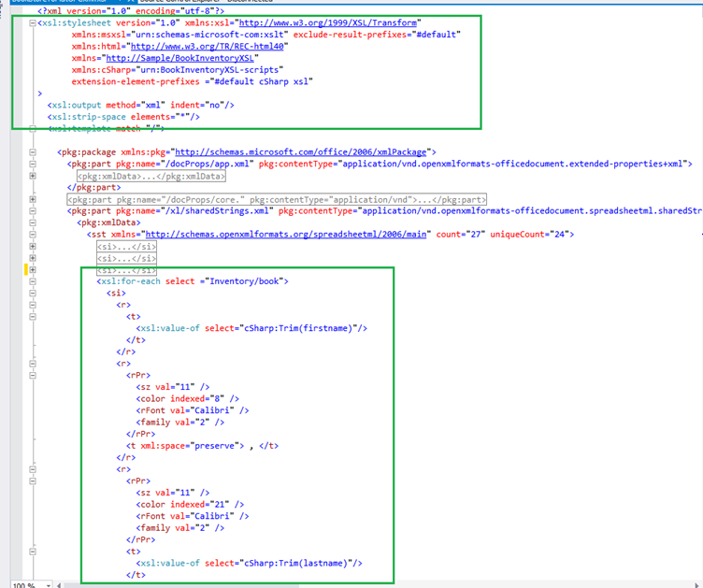The height and width of the screenshot is (588, 703).
Task: Expand the collapsed si beside the yellow change marker
Action: pyautogui.click(x=33, y=270)
